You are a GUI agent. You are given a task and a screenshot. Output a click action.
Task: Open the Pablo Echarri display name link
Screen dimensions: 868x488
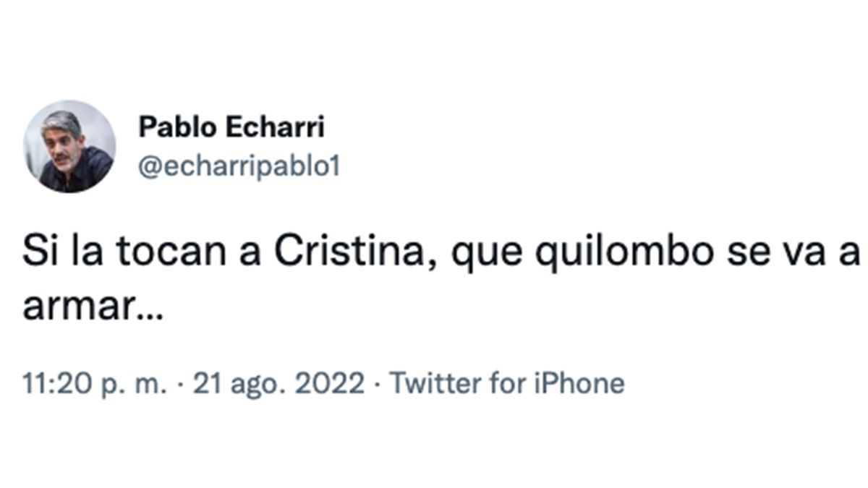[x=231, y=127]
